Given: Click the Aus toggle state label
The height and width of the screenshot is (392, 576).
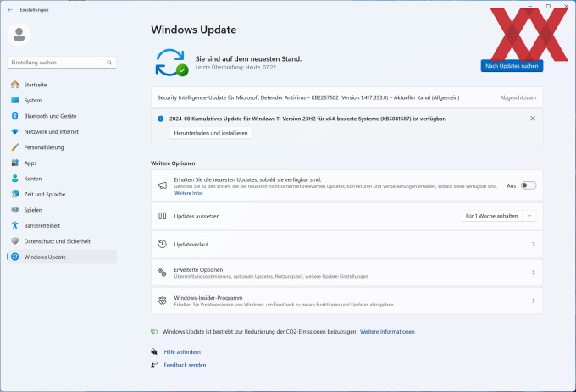Looking at the screenshot, I should (x=512, y=185).
